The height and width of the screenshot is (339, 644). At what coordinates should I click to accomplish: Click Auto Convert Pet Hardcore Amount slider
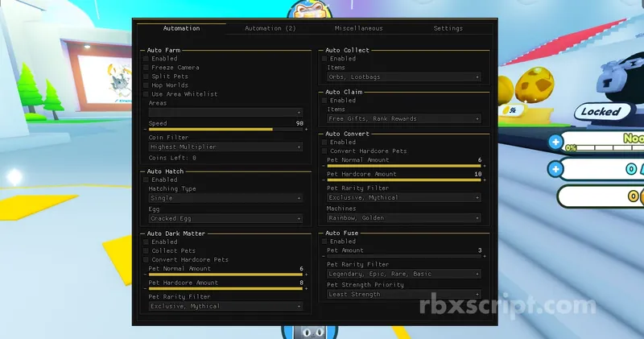(404, 180)
